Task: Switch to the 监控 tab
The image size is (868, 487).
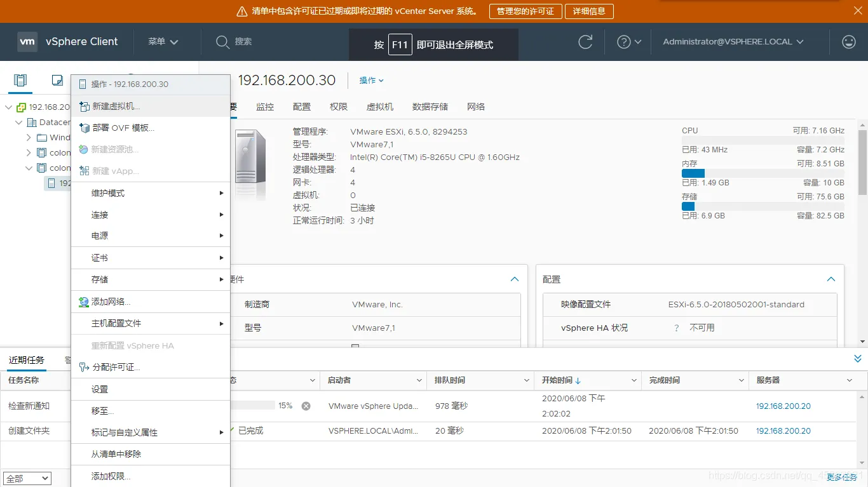Action: point(265,107)
